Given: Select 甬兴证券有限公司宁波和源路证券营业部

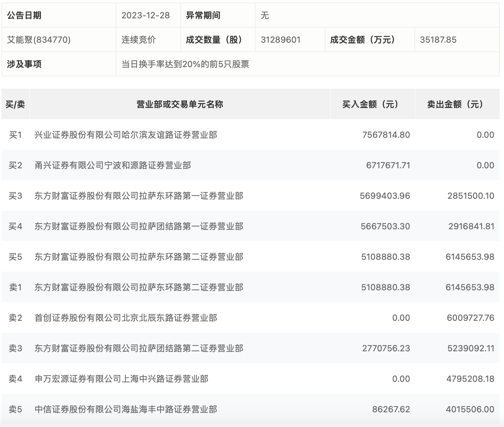Looking at the screenshot, I should (x=113, y=165).
